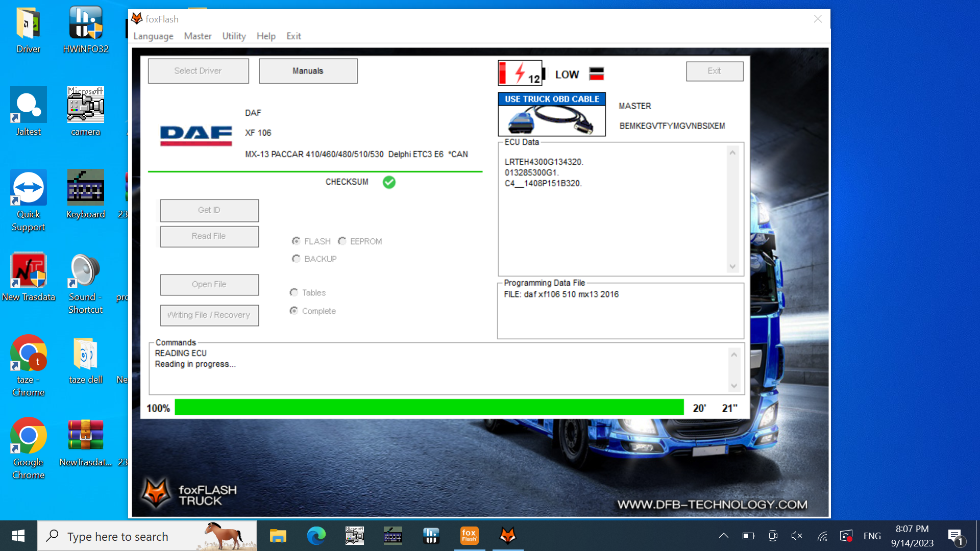
Task: Choose the Tables radio option
Action: tap(294, 293)
